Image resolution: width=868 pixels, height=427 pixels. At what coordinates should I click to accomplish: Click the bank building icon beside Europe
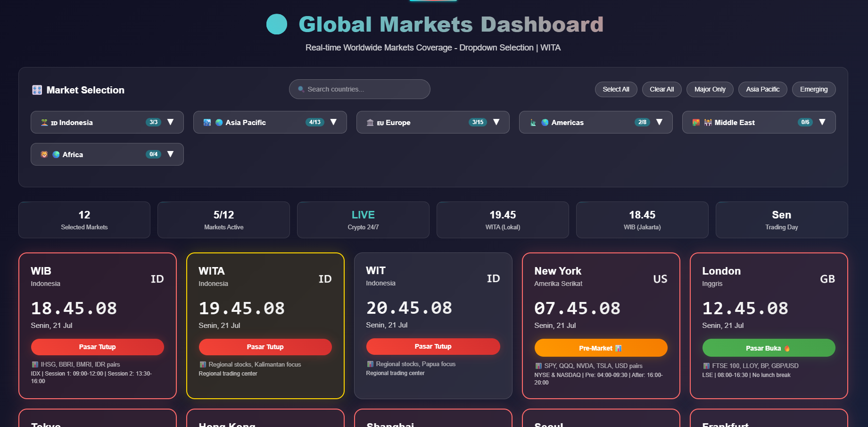tap(370, 123)
